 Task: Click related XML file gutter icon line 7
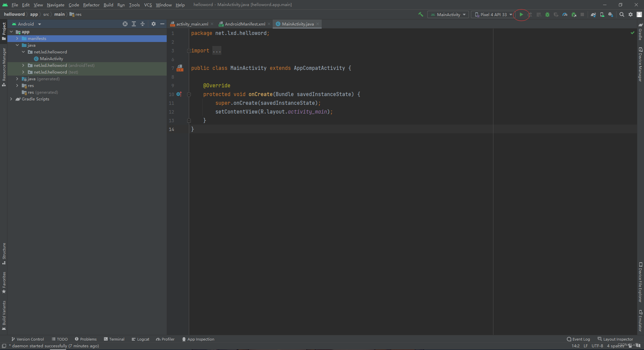click(x=180, y=68)
